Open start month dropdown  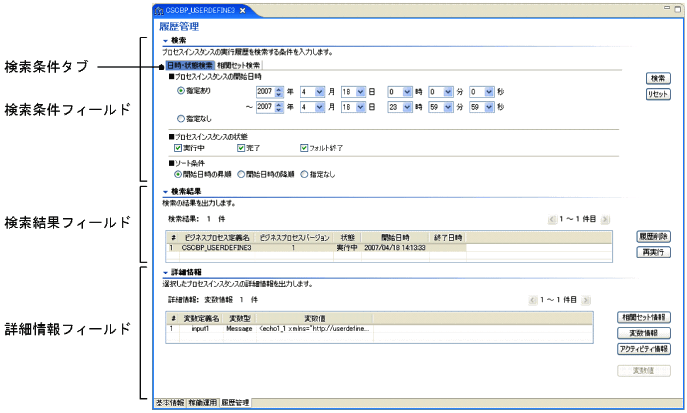pos(319,92)
